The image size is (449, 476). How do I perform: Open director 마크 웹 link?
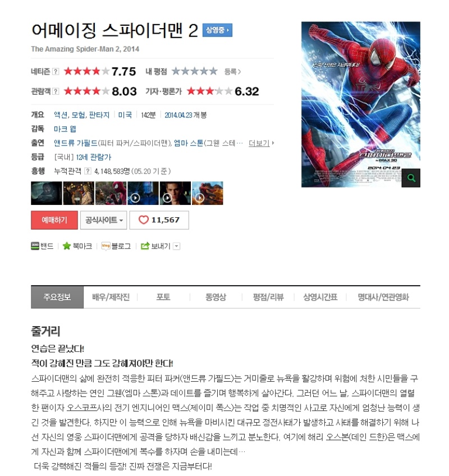click(65, 129)
